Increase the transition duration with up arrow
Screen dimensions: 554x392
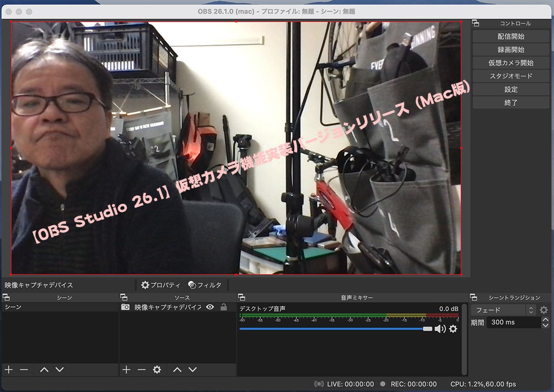coord(545,319)
